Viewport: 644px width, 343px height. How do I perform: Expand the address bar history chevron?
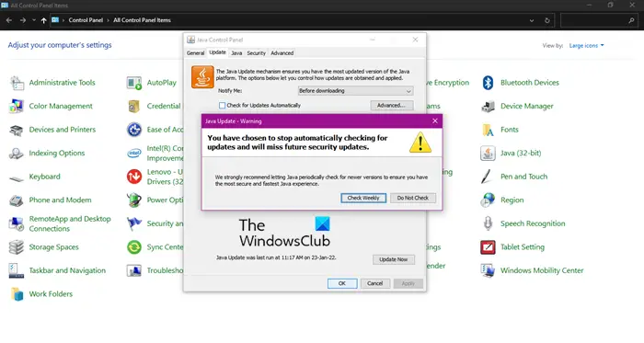point(532,20)
